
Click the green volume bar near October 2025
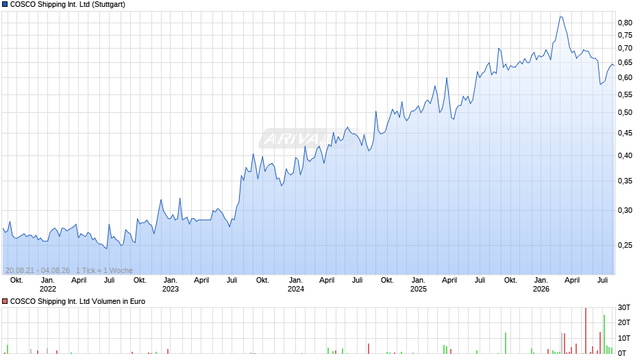[506, 343]
